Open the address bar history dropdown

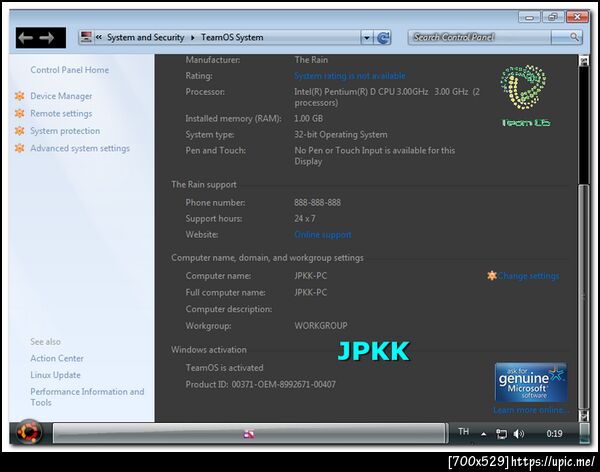pos(367,38)
